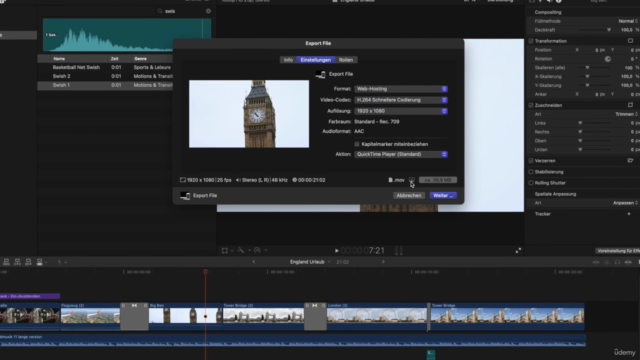640x360 pixels.
Task: Sort sounds by the Name column header
Action: click(59, 59)
